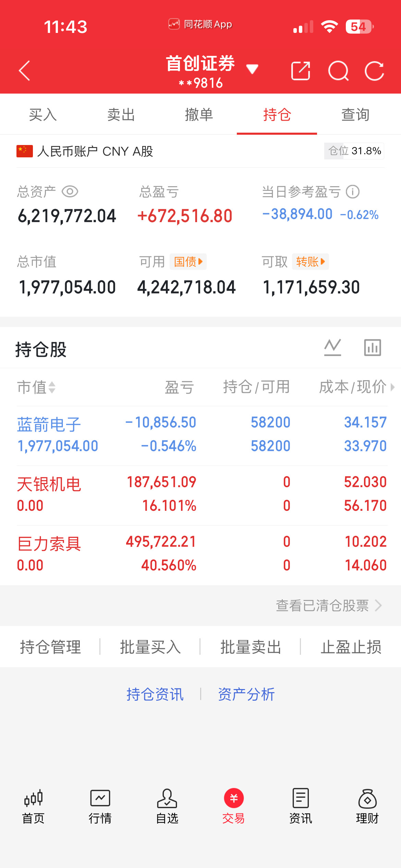Open 批量买入
The width and height of the screenshot is (401, 868).
click(150, 647)
